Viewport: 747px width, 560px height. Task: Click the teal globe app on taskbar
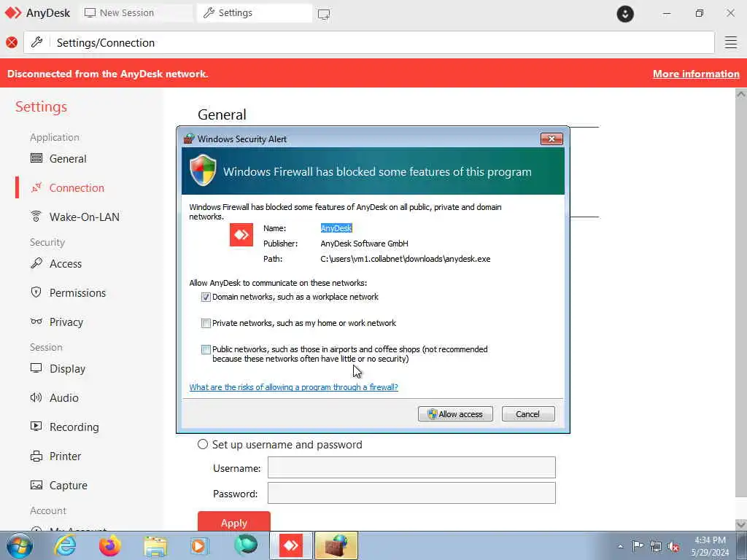tap(246, 545)
